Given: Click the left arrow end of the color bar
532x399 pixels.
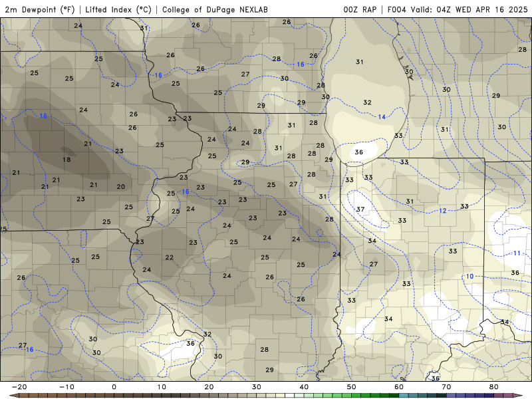Looking at the screenshot, I should click(14, 396).
